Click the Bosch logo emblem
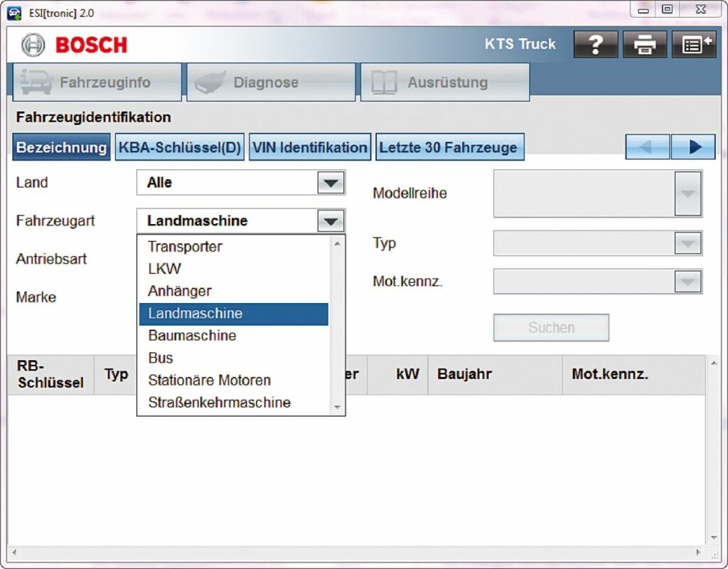 (33, 45)
